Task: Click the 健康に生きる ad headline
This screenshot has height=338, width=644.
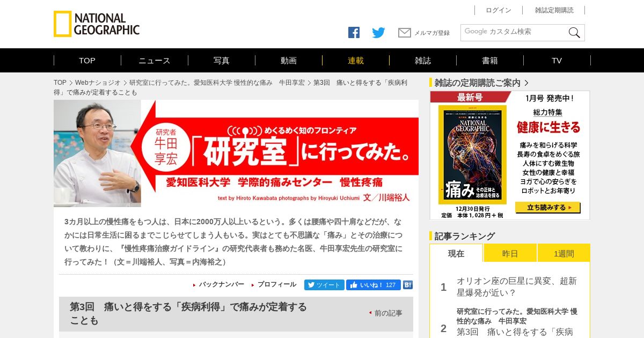Action: point(548,128)
